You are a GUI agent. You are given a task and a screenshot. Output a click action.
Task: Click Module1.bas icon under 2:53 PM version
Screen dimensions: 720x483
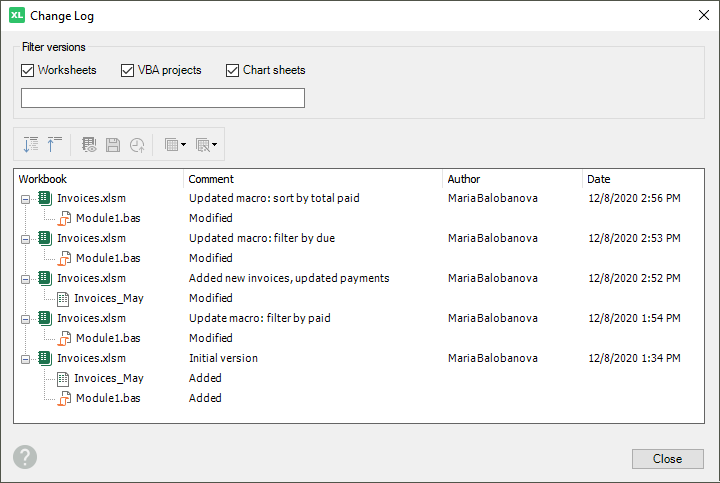click(64, 258)
